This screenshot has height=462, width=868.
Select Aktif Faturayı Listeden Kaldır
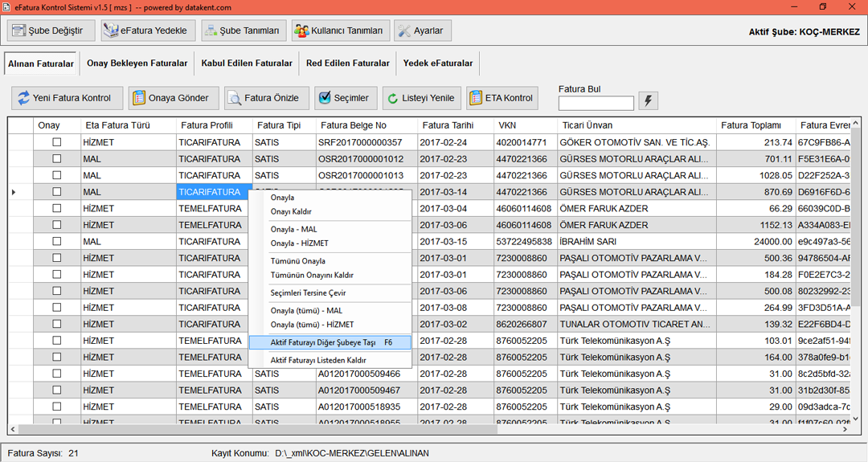[330, 360]
